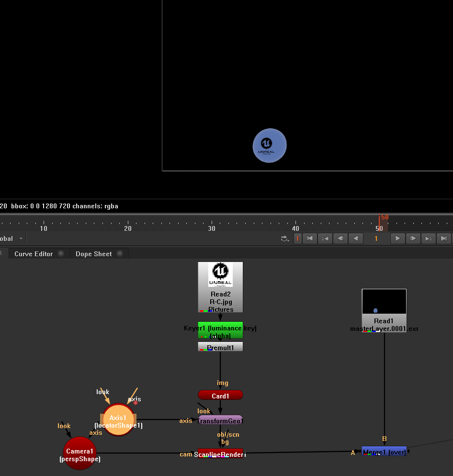Step back one frame
Screen dimensions: 453x476
340,238
